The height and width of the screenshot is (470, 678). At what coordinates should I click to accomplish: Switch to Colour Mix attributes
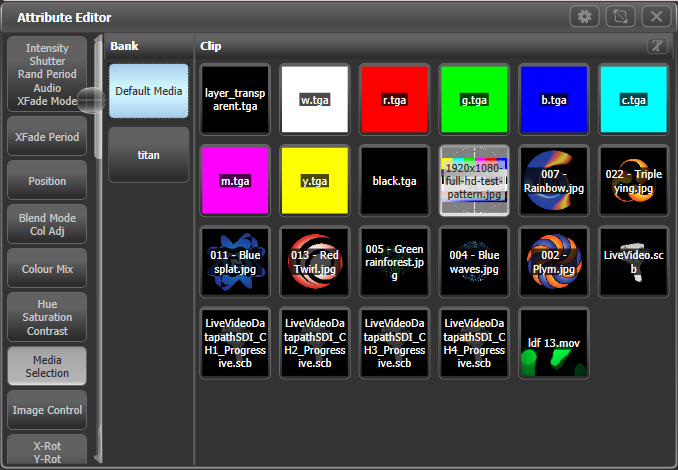[x=47, y=269]
